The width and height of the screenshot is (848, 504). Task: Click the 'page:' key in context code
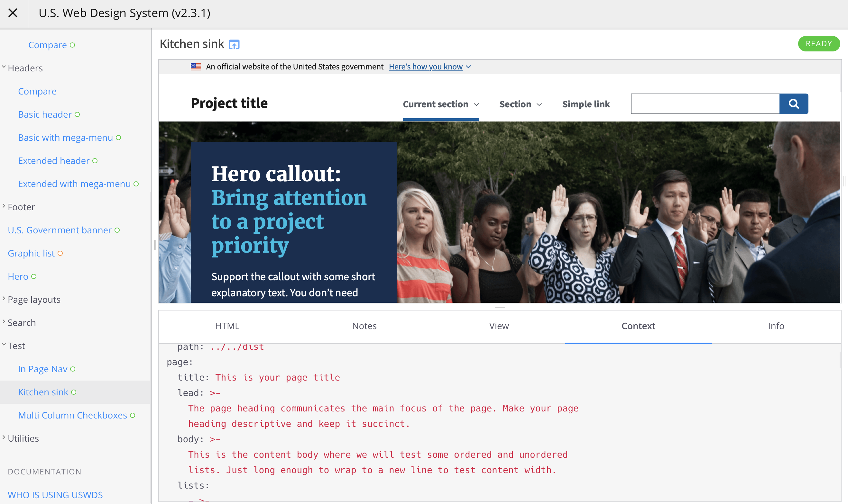(180, 362)
